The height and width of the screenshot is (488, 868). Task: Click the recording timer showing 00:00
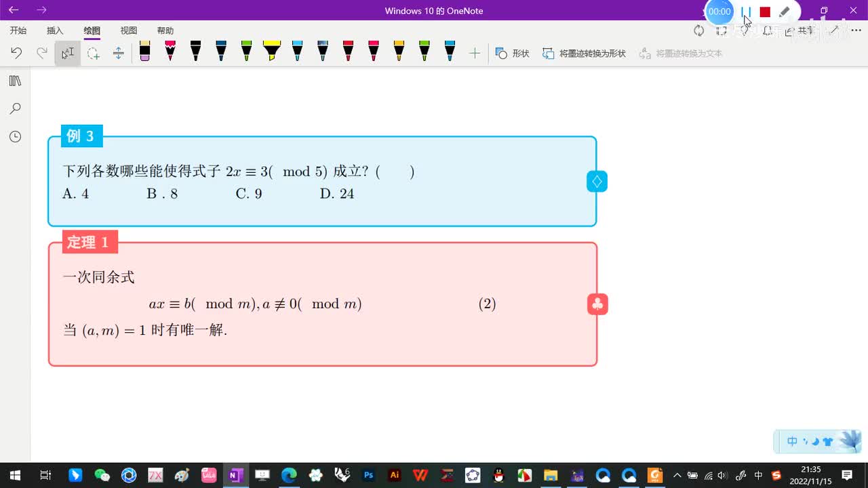719,12
